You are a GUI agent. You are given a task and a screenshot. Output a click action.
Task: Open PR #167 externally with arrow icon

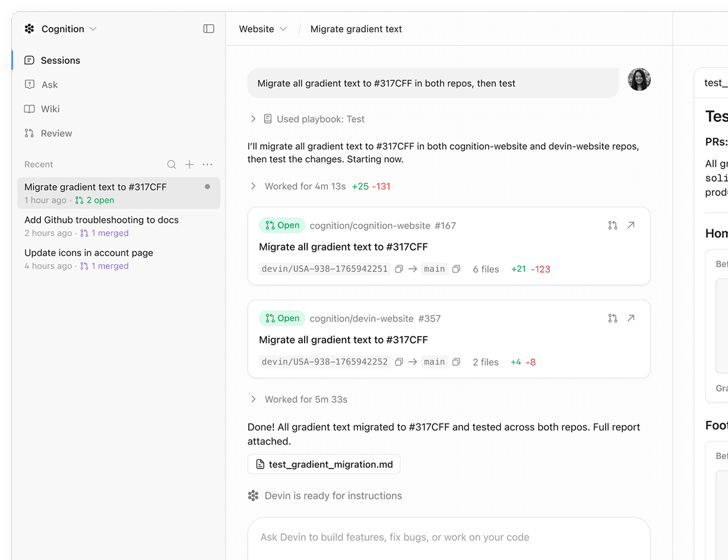pos(631,225)
